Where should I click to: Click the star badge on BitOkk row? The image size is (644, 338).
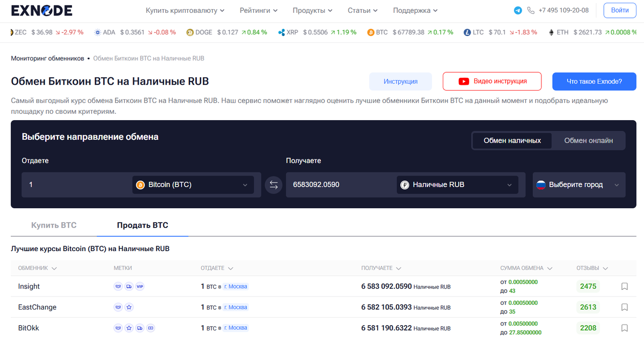click(x=129, y=328)
